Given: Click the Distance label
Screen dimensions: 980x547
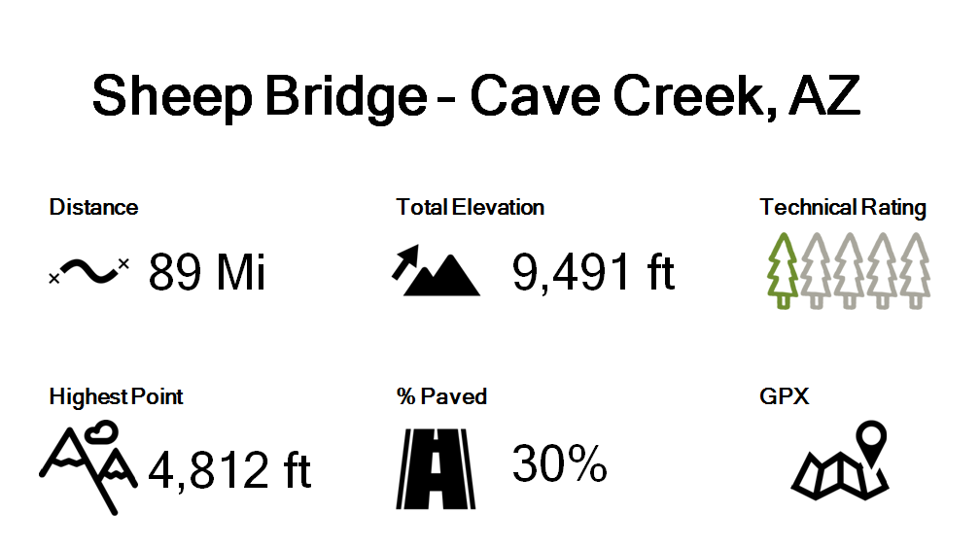Looking at the screenshot, I should [93, 207].
